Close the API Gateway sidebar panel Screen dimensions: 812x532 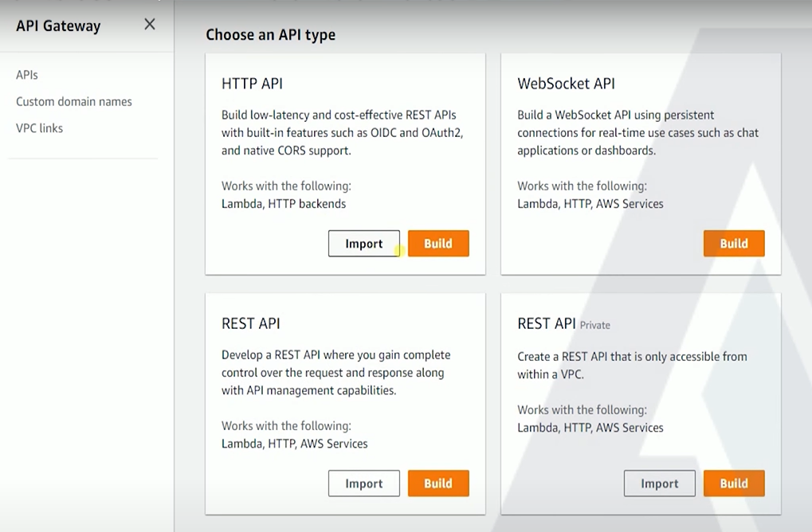coord(150,25)
